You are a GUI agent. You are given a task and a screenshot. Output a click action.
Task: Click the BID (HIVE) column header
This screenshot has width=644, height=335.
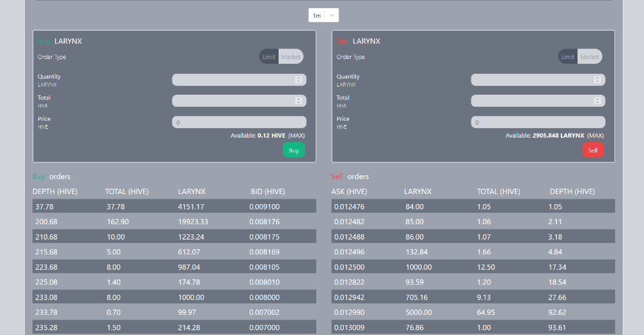(x=268, y=192)
